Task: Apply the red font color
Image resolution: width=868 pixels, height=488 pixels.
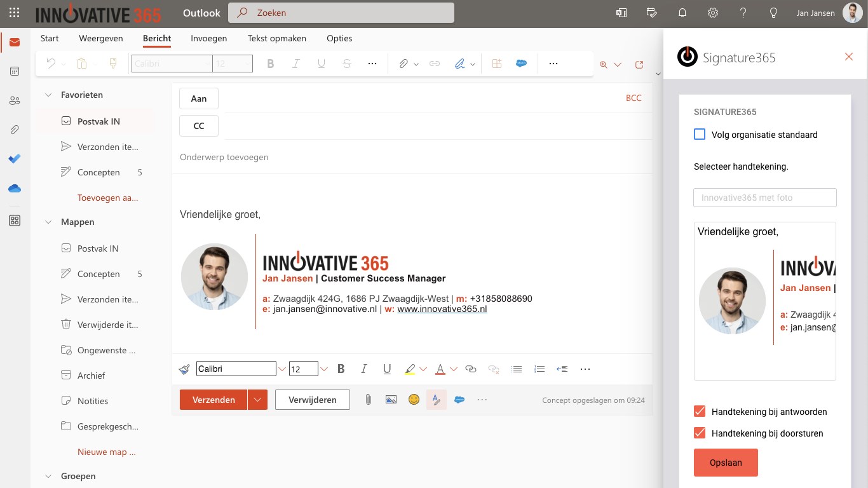Action: click(440, 369)
